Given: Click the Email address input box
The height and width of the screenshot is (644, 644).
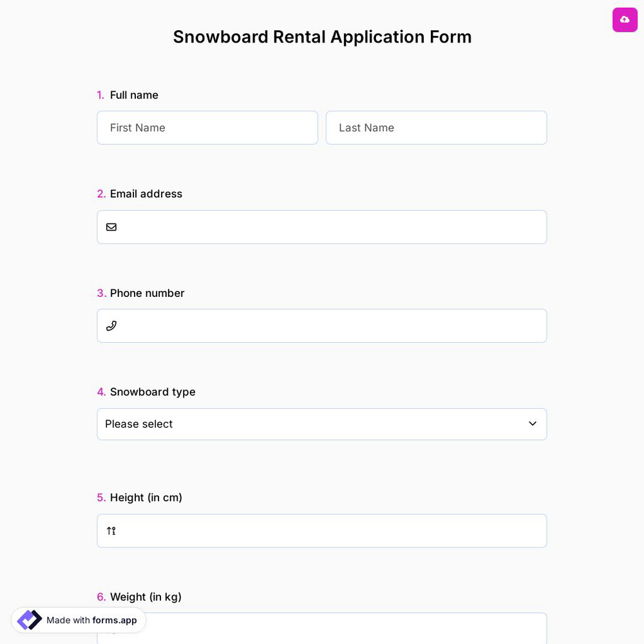Looking at the screenshot, I should [x=322, y=227].
